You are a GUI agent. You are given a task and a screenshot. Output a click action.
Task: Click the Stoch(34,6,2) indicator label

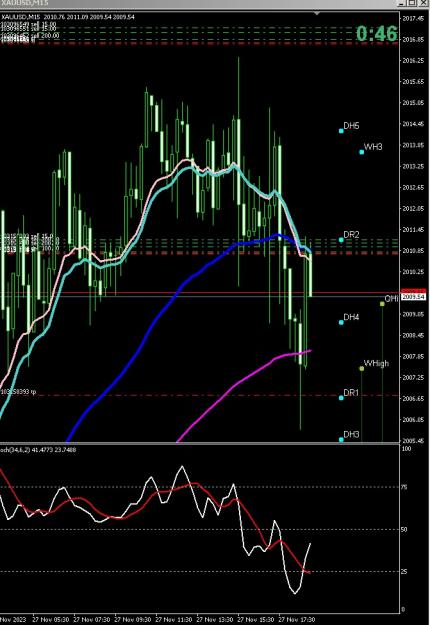click(38, 450)
